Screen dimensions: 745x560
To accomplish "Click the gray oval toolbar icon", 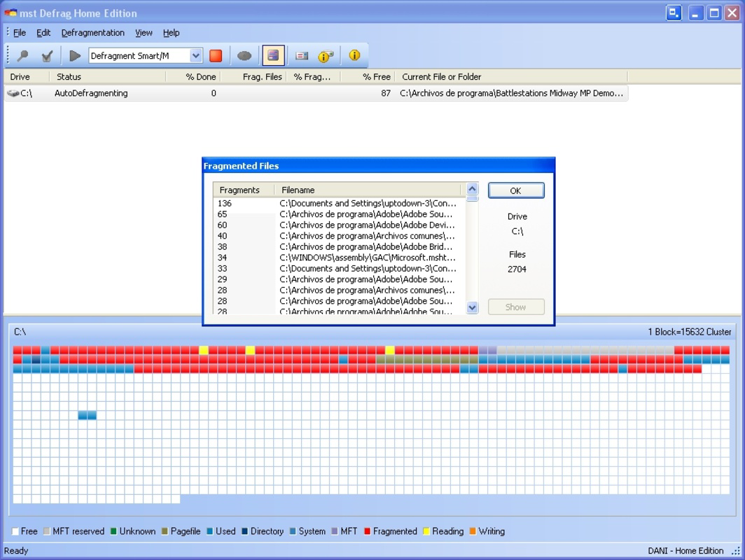I will (244, 55).
